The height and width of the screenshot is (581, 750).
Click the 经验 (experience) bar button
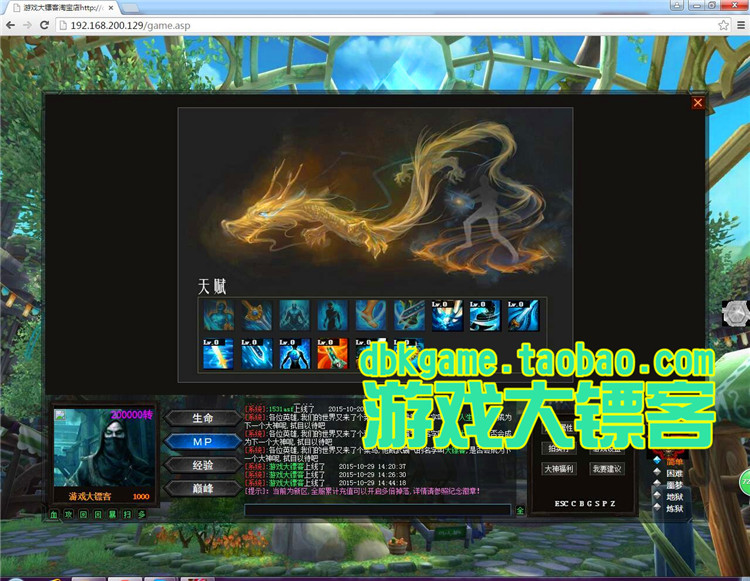(202, 465)
